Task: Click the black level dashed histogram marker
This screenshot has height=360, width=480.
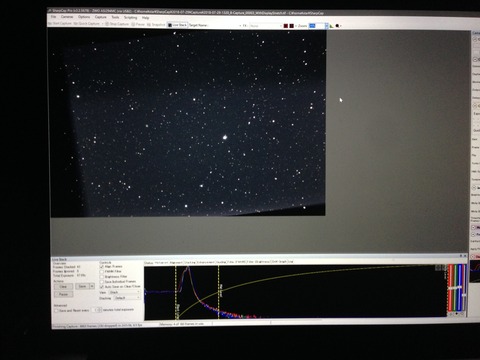Action: point(176,293)
